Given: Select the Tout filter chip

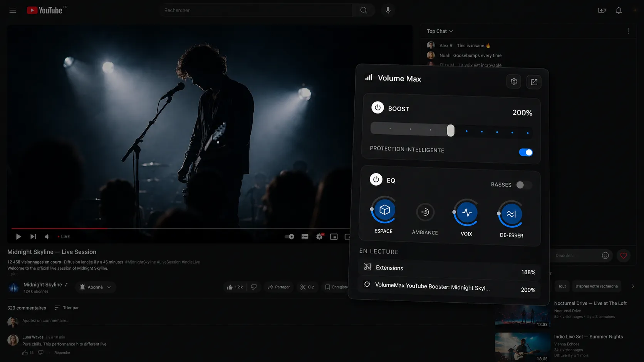Looking at the screenshot, I should point(562,286).
